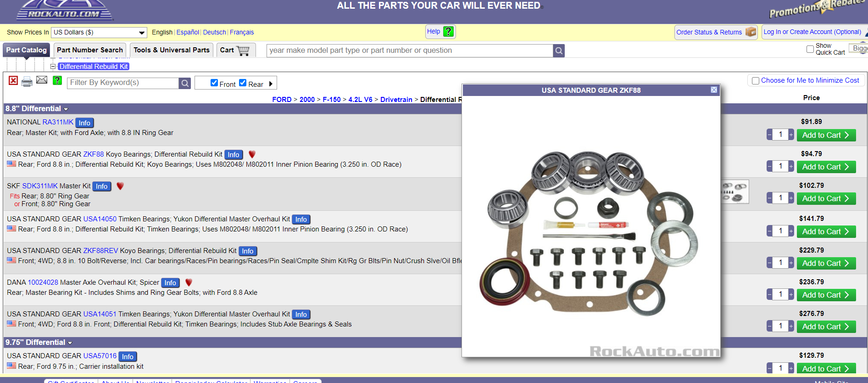The height and width of the screenshot is (383, 868).
Task: Click Info icon for USA14050
Action: (301, 220)
